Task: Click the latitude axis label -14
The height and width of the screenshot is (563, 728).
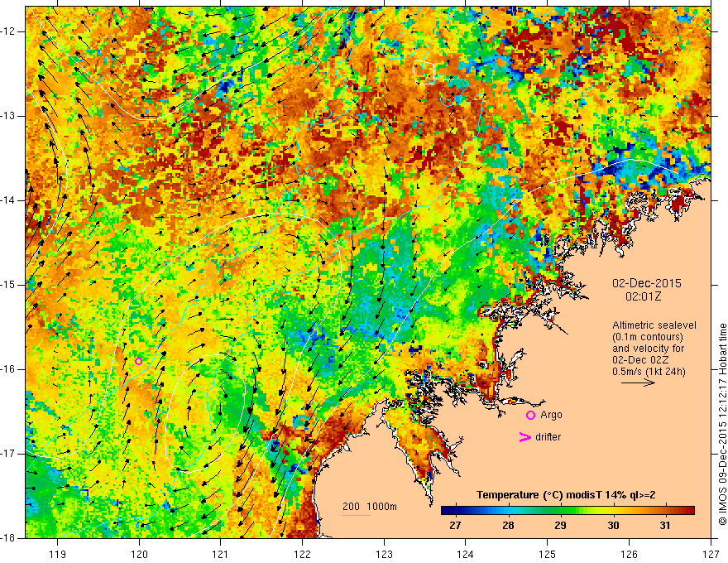Action: (x=8, y=200)
